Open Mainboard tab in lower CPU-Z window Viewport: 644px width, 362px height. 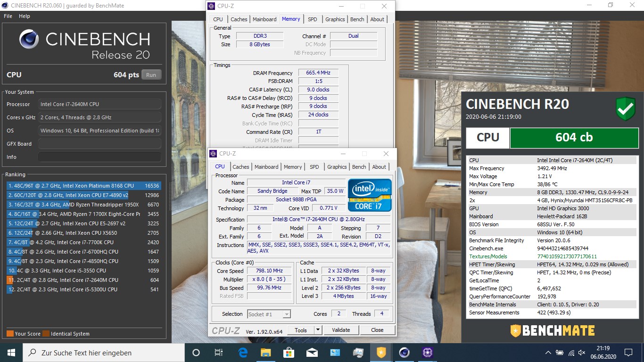266,167
